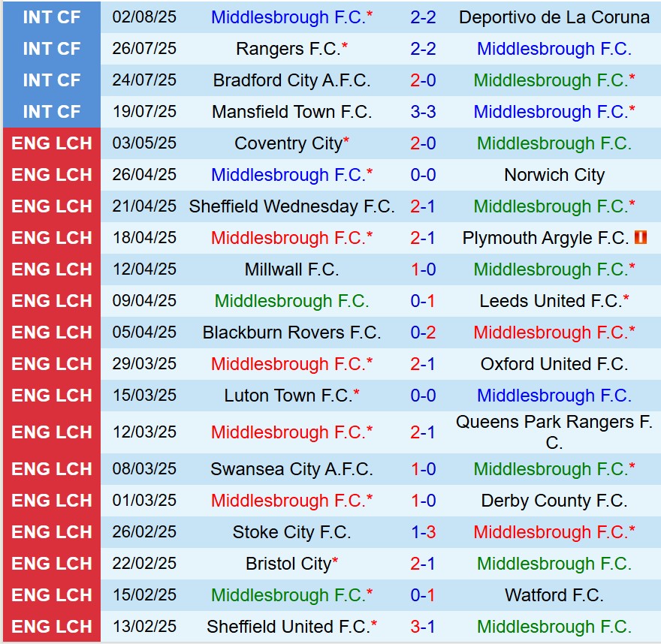Click the ENG LCH label on 03/05/25 row
The height and width of the screenshot is (644, 661).
point(52,143)
